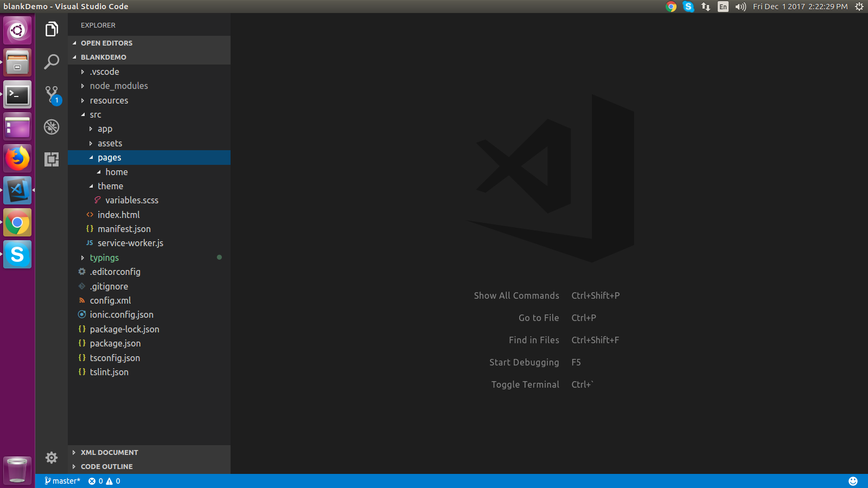Open the Debug view icon

[x=52, y=127]
